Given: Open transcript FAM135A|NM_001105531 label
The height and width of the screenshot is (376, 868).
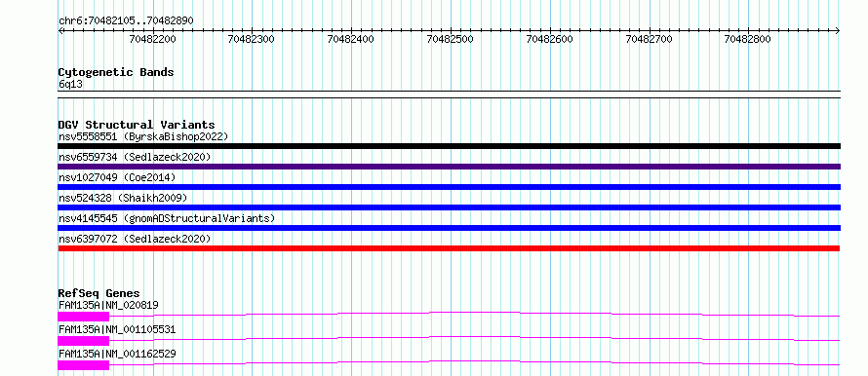Looking at the screenshot, I should pos(117,329).
